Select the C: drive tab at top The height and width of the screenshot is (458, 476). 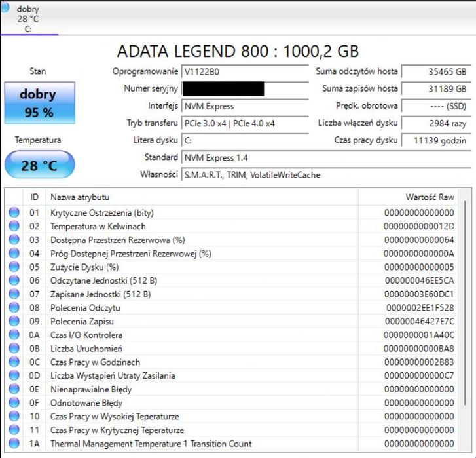(28, 19)
